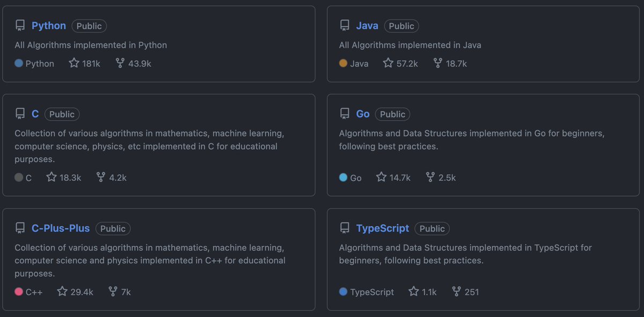
Task: Click the pink C++ language color dot
Action: click(x=19, y=292)
